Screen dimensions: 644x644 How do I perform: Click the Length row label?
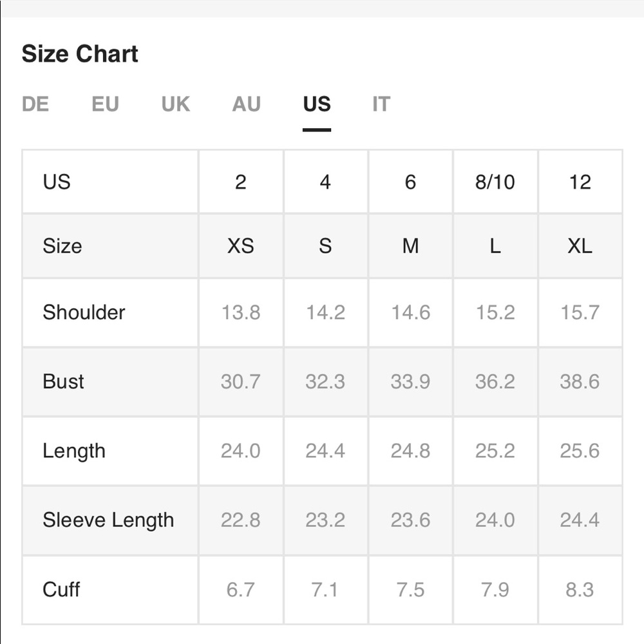(x=74, y=451)
